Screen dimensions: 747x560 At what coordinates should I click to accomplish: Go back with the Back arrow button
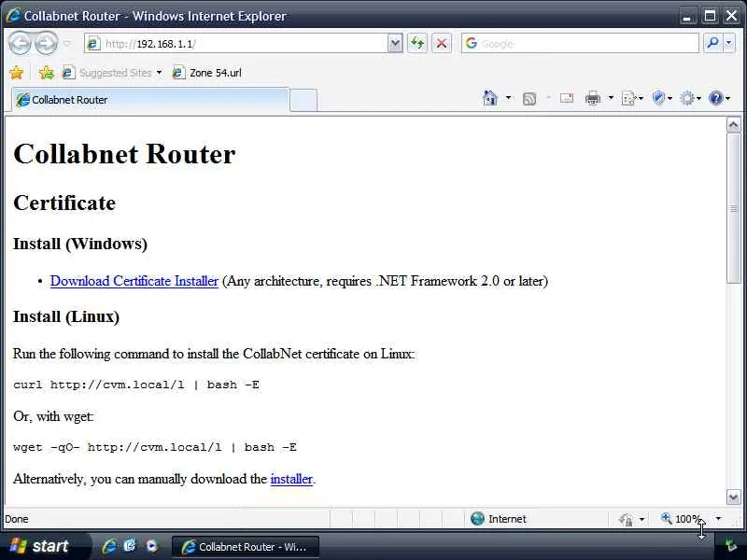pyautogui.click(x=20, y=43)
